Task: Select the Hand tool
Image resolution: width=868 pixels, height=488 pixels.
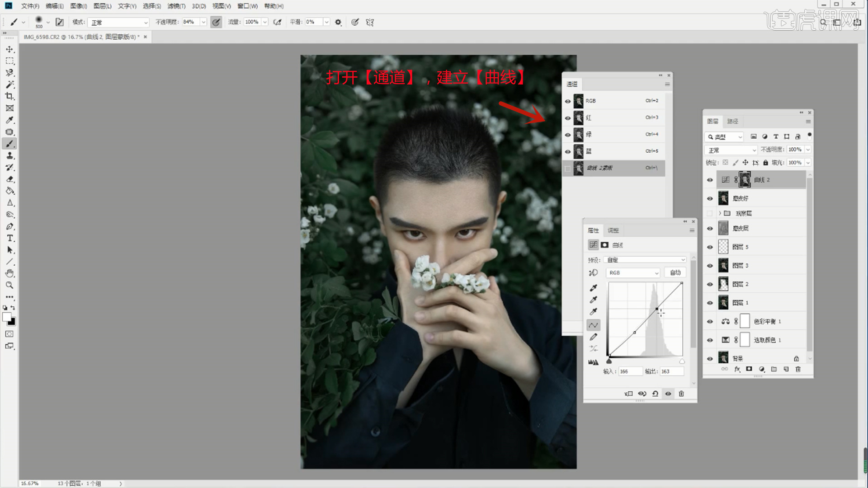Action: tap(9, 273)
